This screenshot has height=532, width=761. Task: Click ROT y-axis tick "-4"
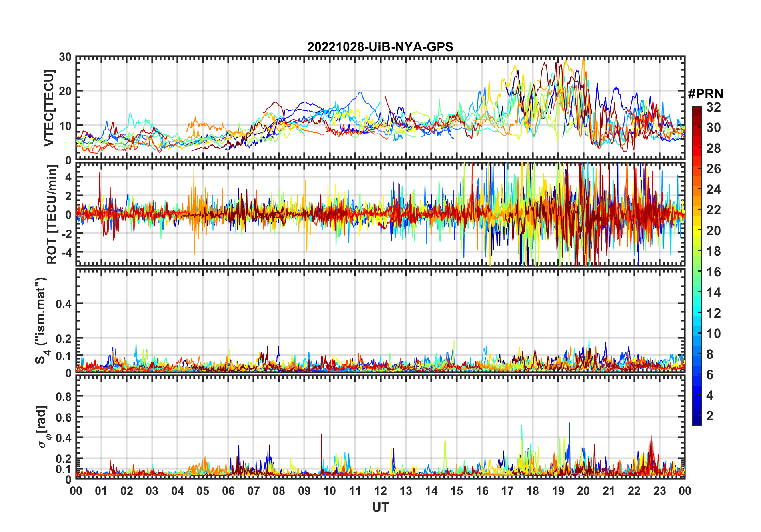click(67, 253)
